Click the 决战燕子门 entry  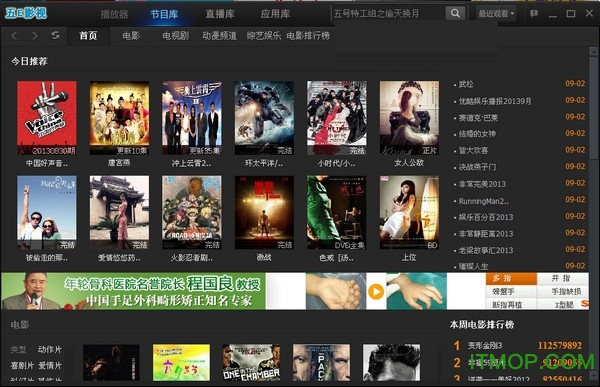click(478, 167)
